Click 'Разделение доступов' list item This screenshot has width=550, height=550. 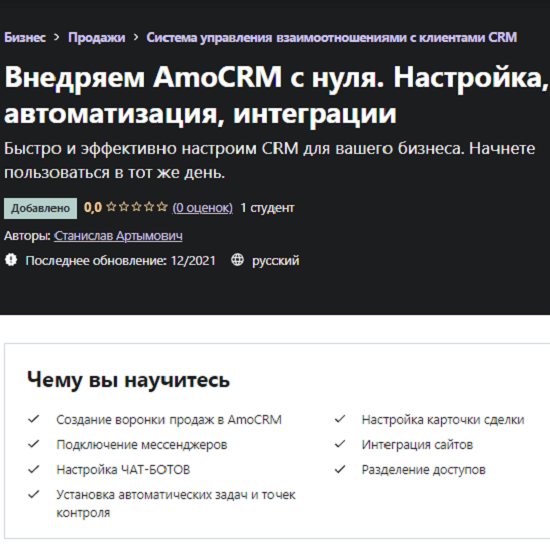pos(424,470)
